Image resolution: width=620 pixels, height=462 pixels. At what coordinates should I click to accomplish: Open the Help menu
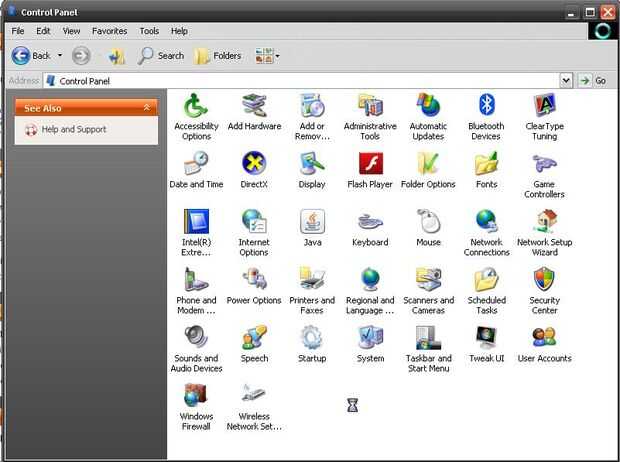click(179, 31)
